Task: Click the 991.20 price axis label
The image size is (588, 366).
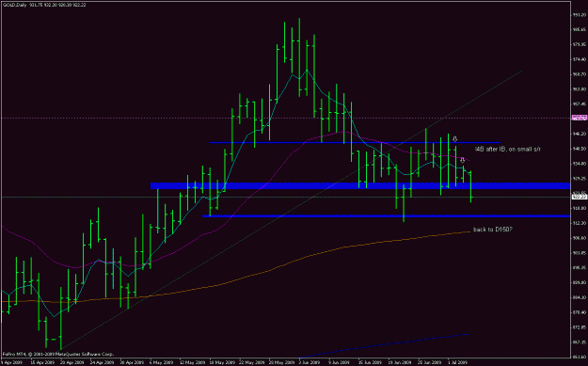Action: 580,15
